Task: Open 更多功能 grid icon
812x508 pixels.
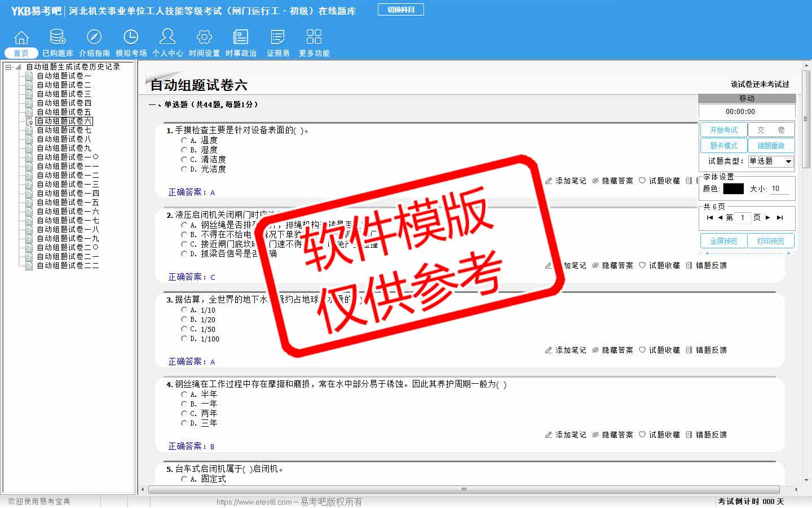Action: pyautogui.click(x=314, y=38)
